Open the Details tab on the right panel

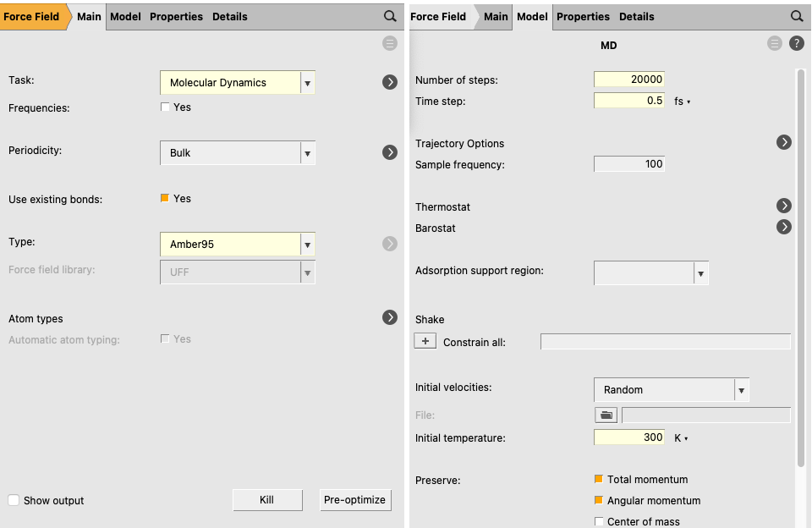tap(636, 16)
